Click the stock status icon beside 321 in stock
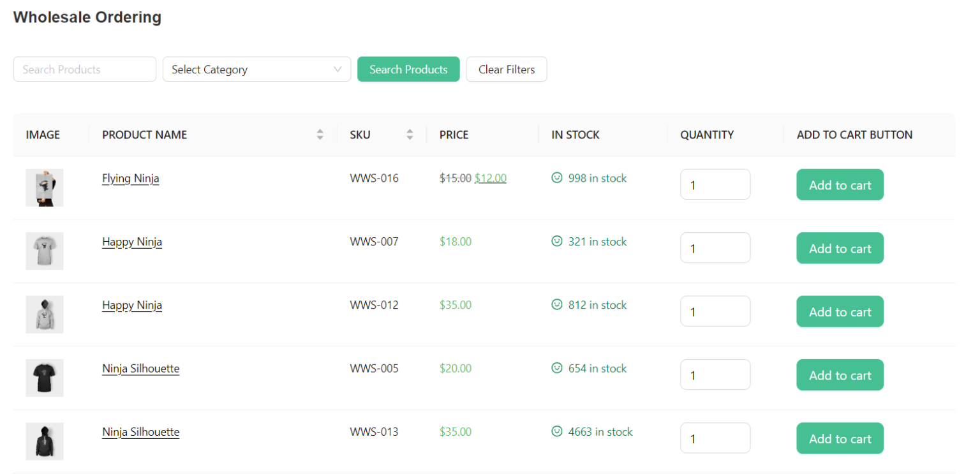The image size is (980, 474). click(556, 241)
